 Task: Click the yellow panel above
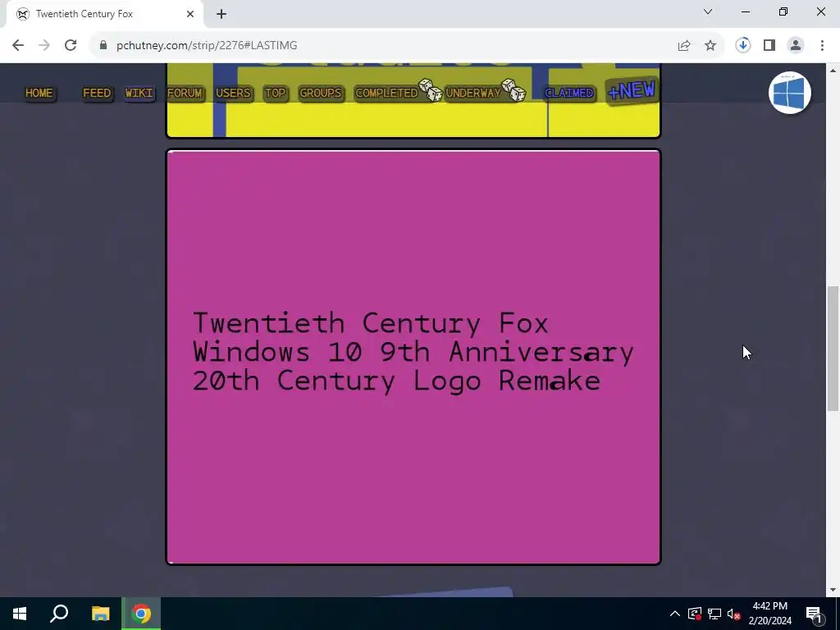pyautogui.click(x=413, y=119)
